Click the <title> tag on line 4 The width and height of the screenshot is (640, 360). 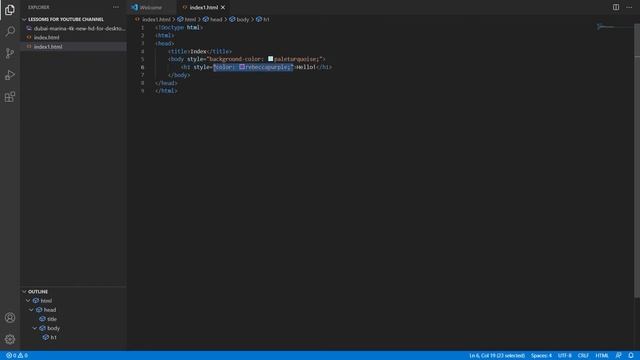(x=179, y=51)
